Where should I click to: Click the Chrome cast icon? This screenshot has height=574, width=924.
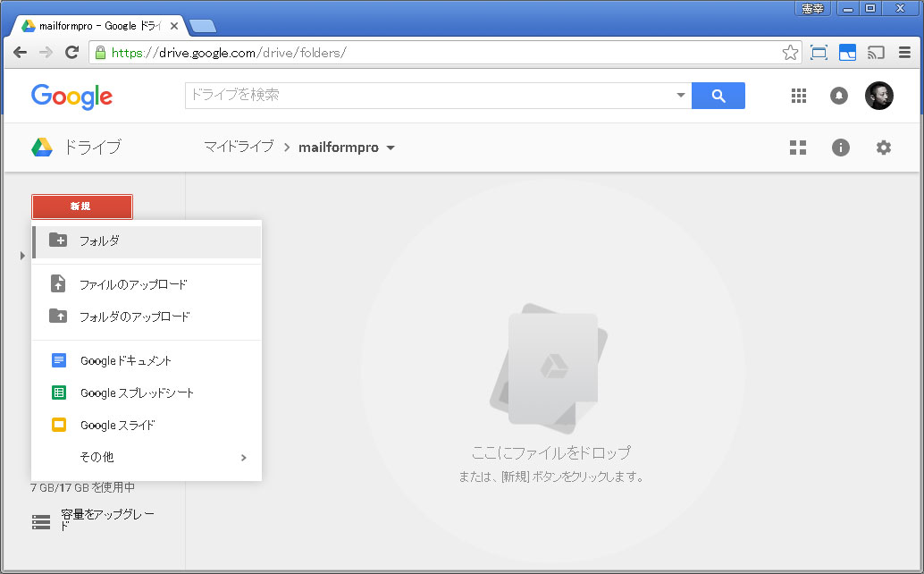[876, 53]
